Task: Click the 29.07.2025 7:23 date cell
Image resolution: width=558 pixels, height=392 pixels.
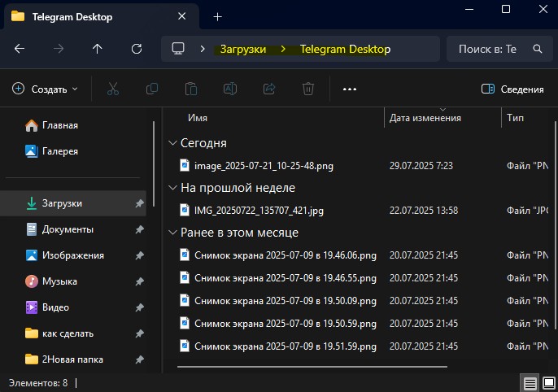Action: [x=421, y=166]
